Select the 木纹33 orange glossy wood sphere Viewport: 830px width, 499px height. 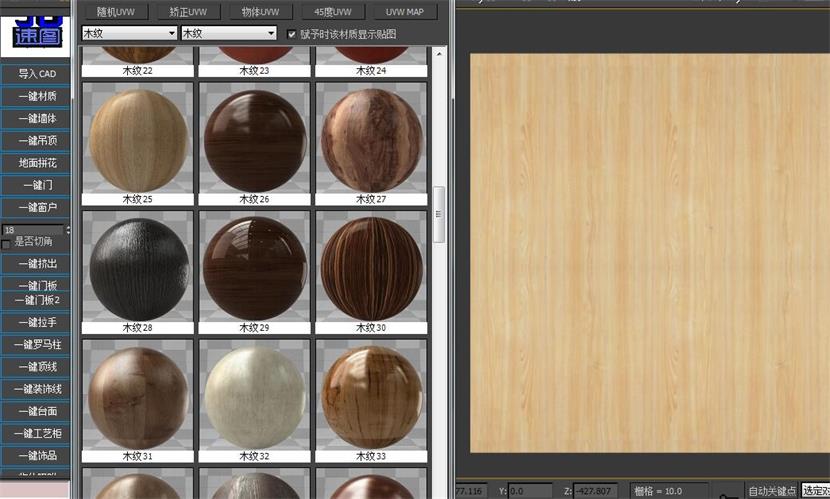pyautogui.click(x=371, y=398)
